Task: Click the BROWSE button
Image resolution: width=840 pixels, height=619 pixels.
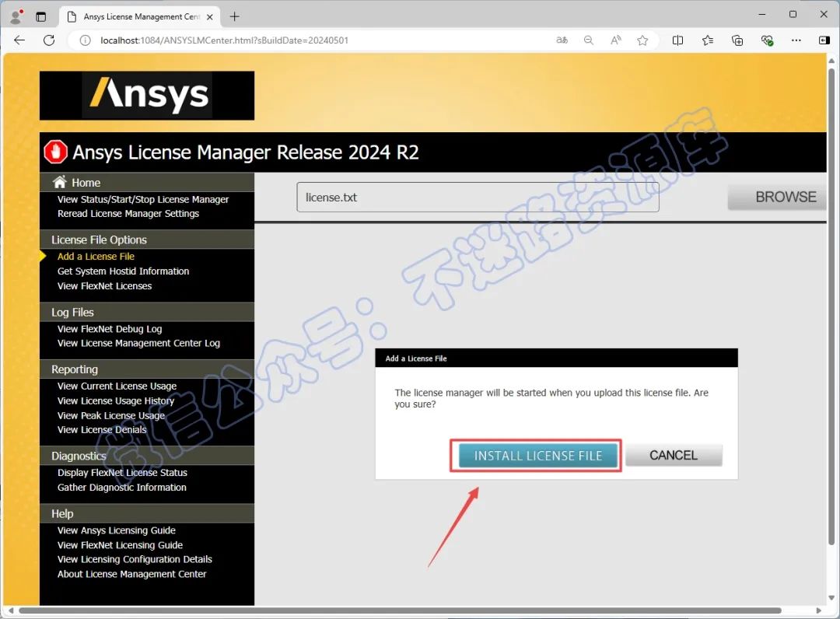Action: point(777,197)
